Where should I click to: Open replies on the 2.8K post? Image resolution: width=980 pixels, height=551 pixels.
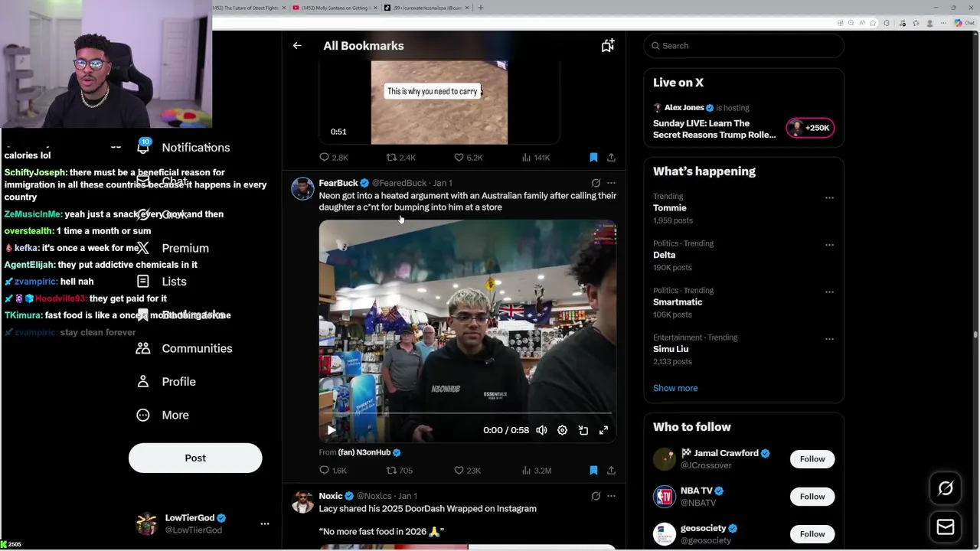tap(333, 158)
